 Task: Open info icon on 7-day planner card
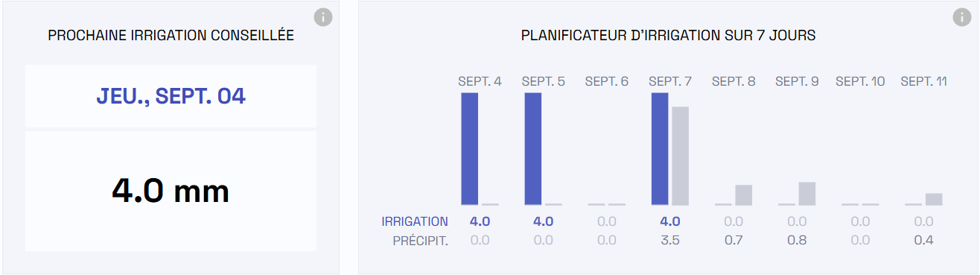click(x=962, y=17)
